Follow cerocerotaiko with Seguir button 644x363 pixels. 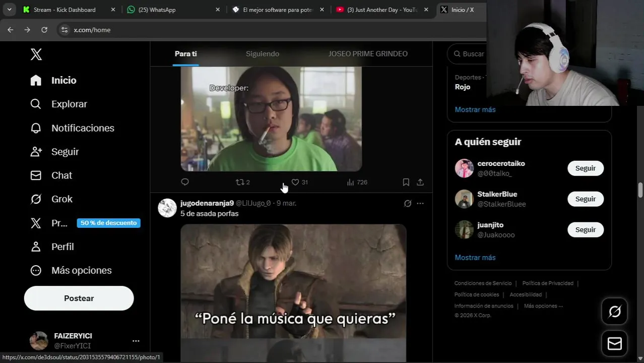[586, 168]
